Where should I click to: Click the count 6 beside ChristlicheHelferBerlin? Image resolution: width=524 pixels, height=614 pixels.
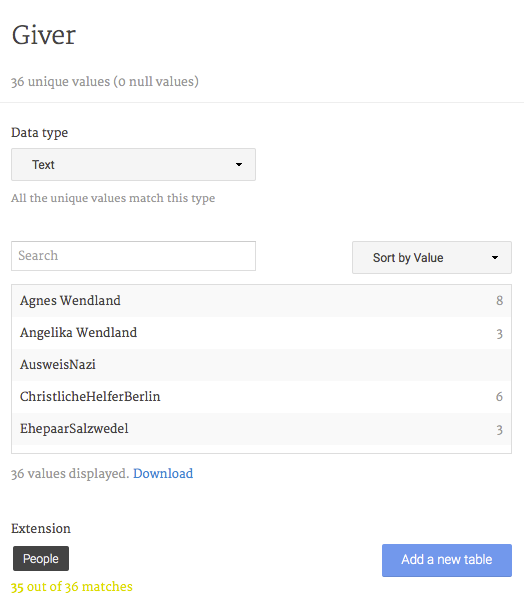point(499,397)
